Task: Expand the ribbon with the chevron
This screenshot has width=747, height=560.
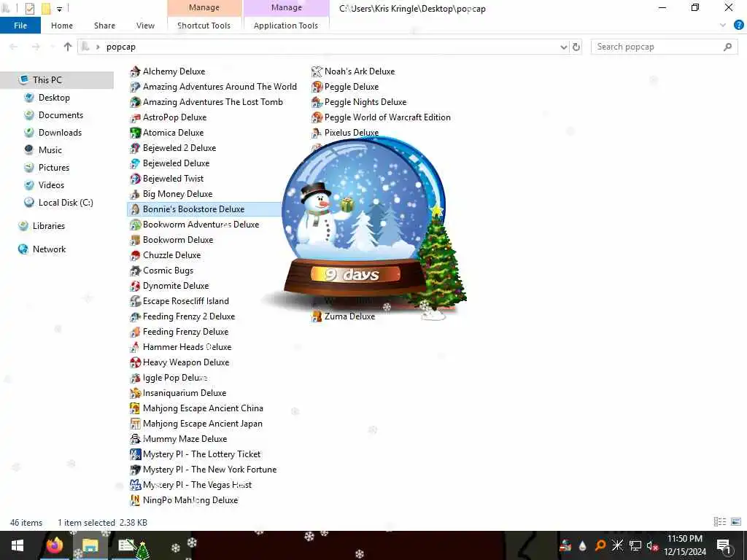Action: point(723,26)
